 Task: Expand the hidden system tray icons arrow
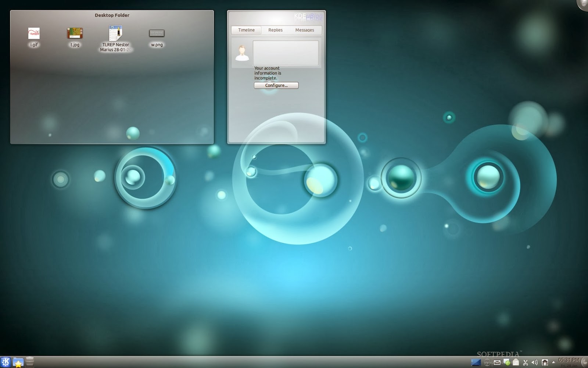(554, 362)
